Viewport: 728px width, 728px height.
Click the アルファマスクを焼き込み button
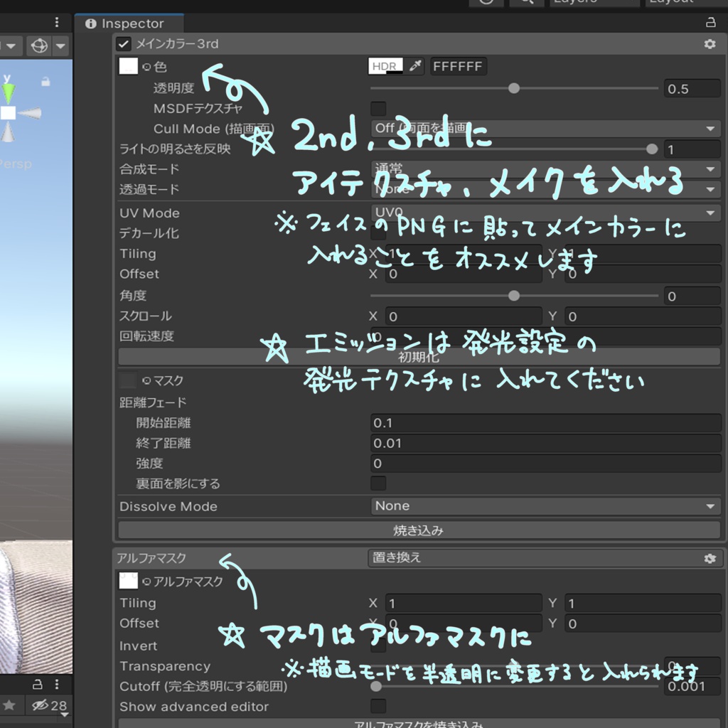coord(419,723)
